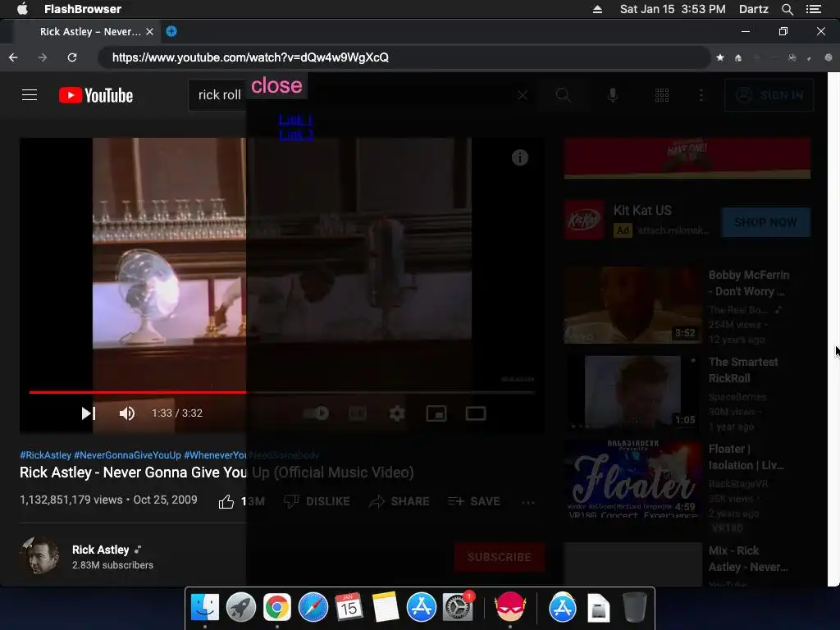Save video to a playlist
Screen dimensions: 840x630
click(474, 501)
